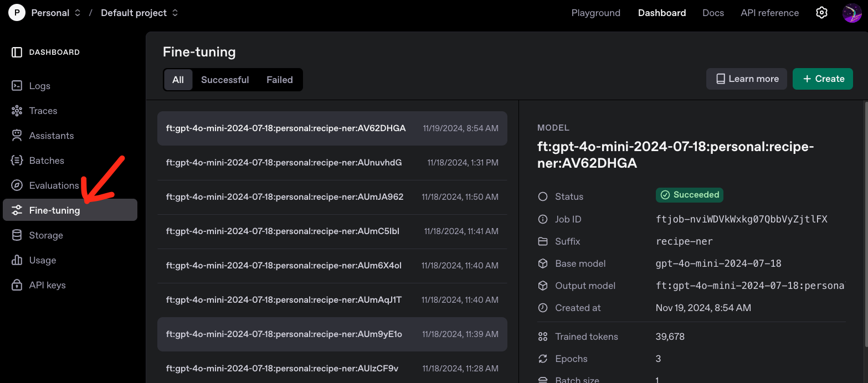Click the Status circle icon
This screenshot has width=868, height=383.
[543, 196]
